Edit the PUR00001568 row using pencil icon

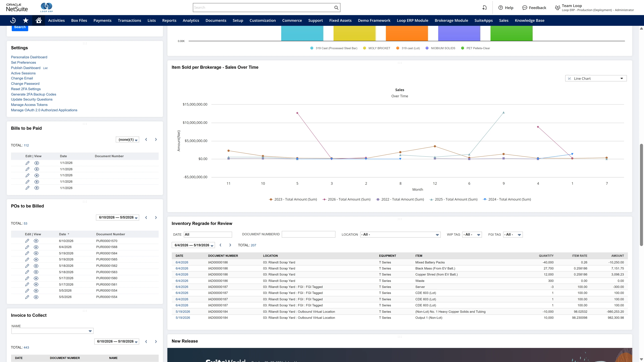pyautogui.click(x=27, y=247)
